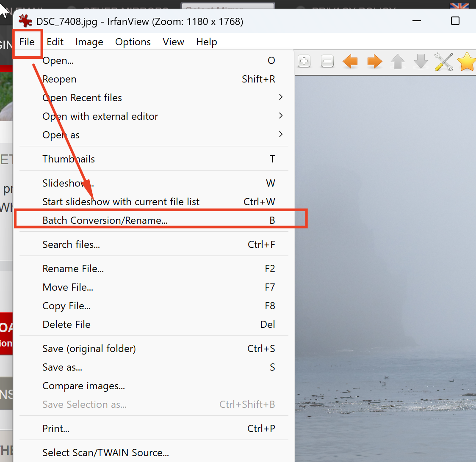Screen dimensions: 476x462
Task: Select Print... in the File menu
Action: 56,429
